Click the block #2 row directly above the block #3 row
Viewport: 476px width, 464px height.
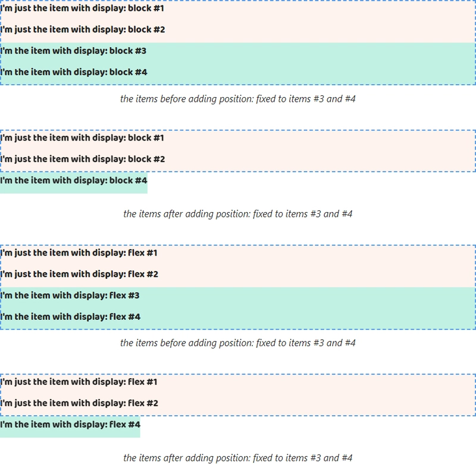pyautogui.click(x=237, y=32)
